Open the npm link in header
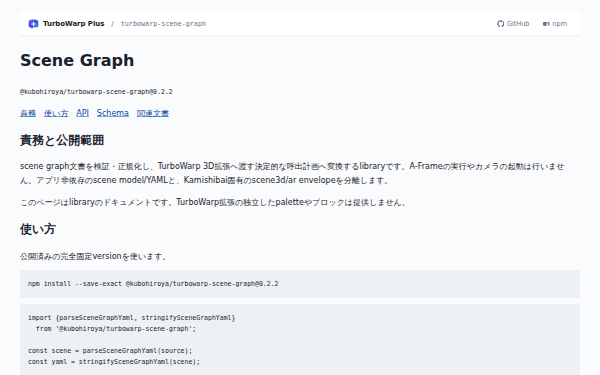600x375 pixels. click(x=555, y=24)
